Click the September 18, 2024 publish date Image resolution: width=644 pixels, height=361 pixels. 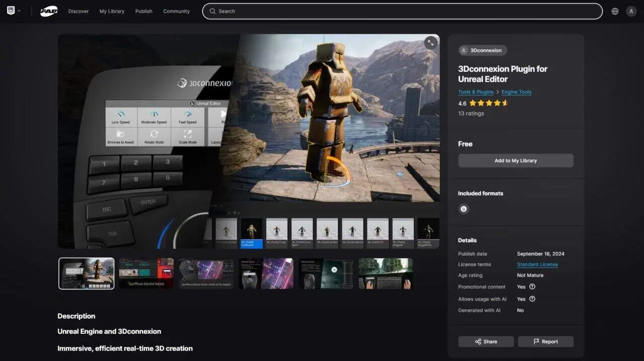click(541, 254)
